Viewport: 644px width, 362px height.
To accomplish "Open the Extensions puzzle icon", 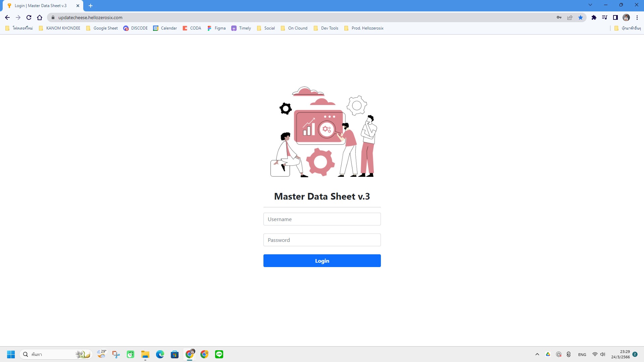I will pos(594,17).
